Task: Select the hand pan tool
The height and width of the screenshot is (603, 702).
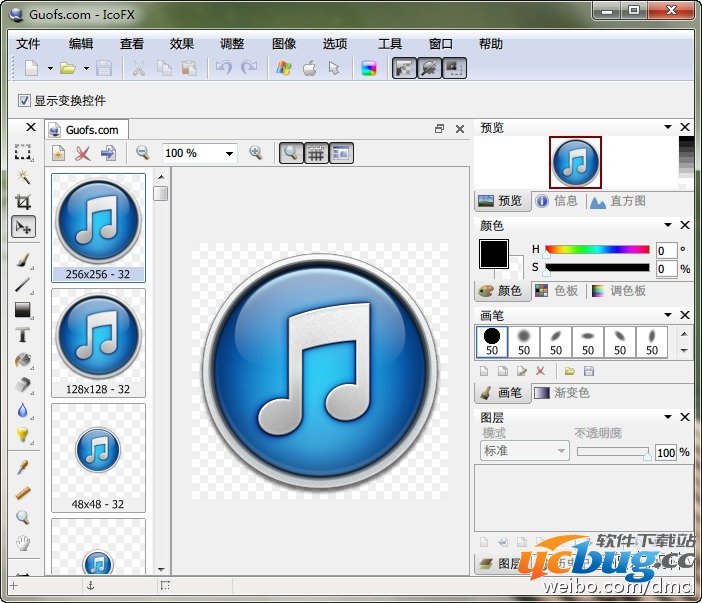Action: click(x=23, y=543)
